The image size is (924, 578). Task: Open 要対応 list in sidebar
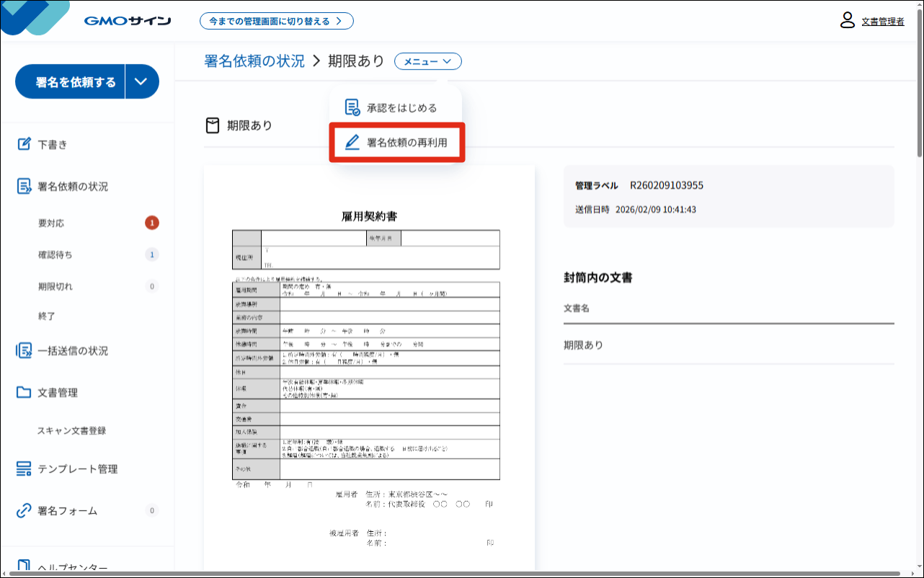(x=51, y=223)
